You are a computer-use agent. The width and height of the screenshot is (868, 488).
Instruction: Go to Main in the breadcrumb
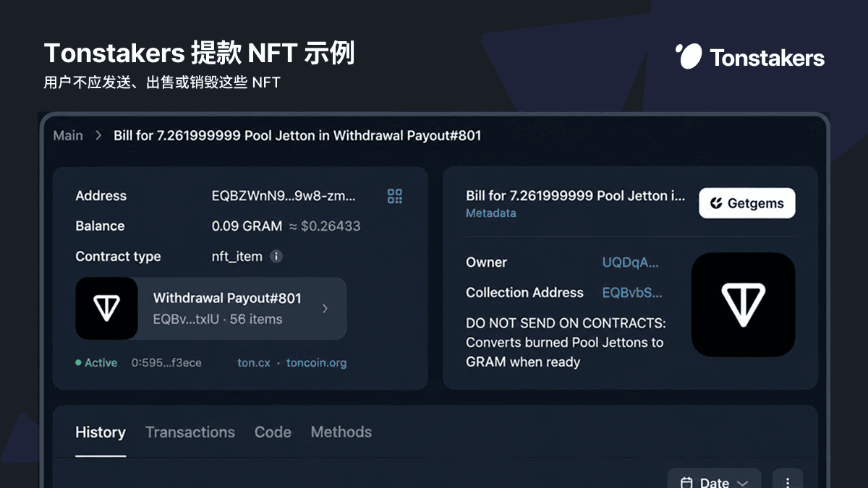(x=68, y=135)
